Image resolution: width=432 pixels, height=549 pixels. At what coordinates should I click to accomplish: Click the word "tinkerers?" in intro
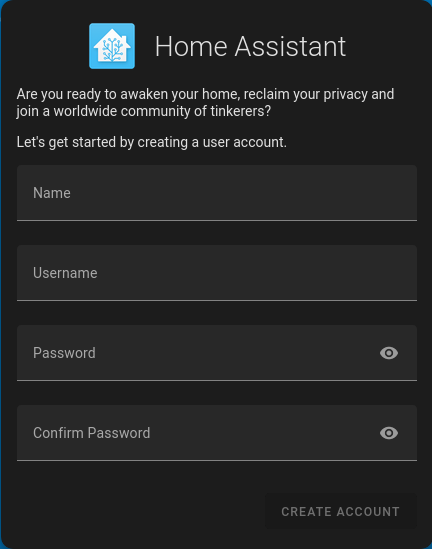click(x=241, y=111)
